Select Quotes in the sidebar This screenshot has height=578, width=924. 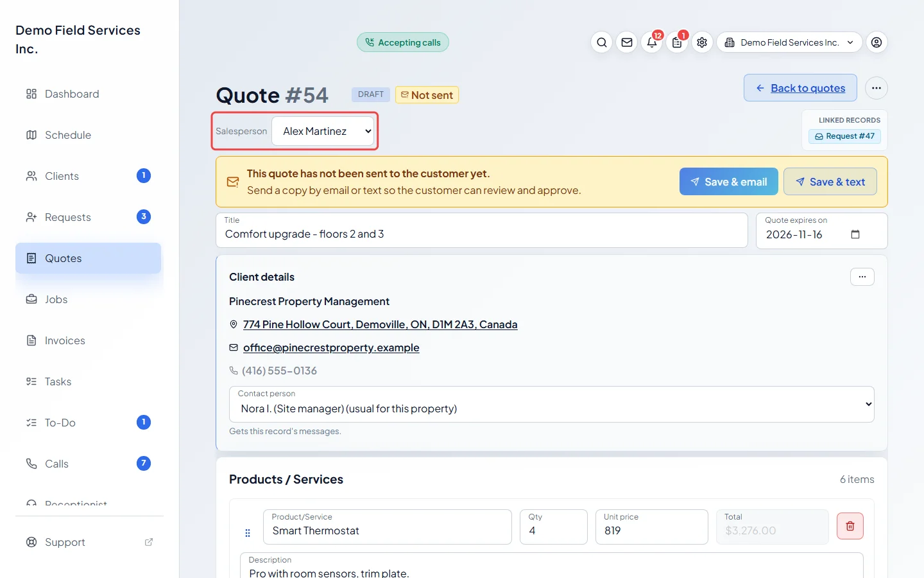(89, 258)
